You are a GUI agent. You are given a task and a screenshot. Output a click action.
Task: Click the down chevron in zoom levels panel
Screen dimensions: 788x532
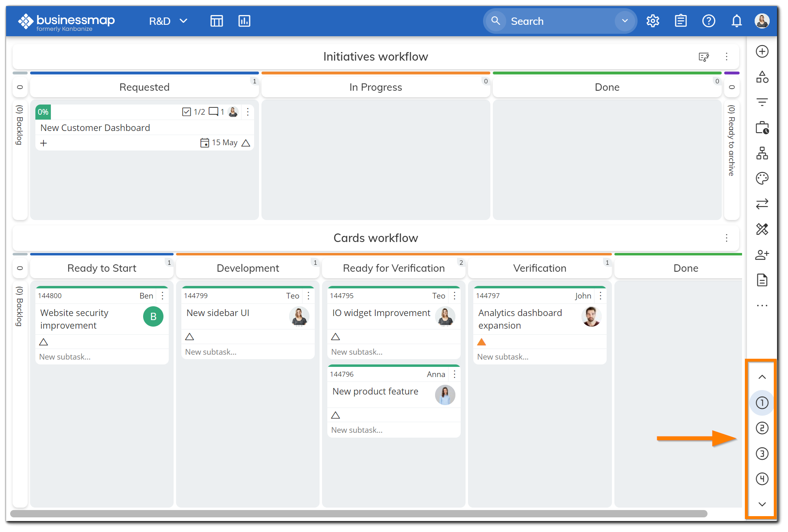pyautogui.click(x=762, y=504)
